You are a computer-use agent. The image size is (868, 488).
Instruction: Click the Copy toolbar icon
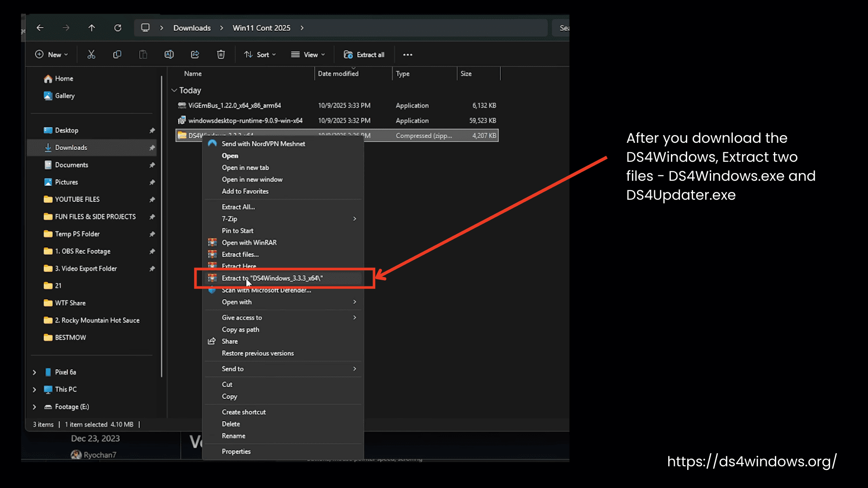[x=117, y=55]
